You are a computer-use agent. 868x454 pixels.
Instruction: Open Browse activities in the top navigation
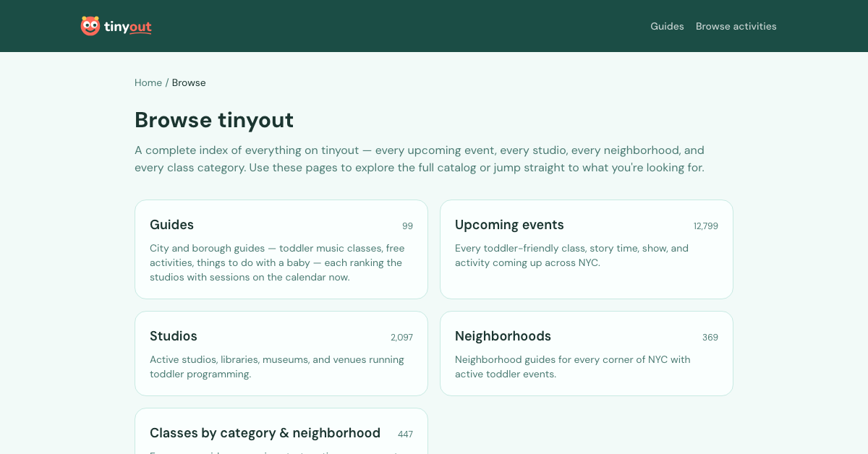pos(736,26)
